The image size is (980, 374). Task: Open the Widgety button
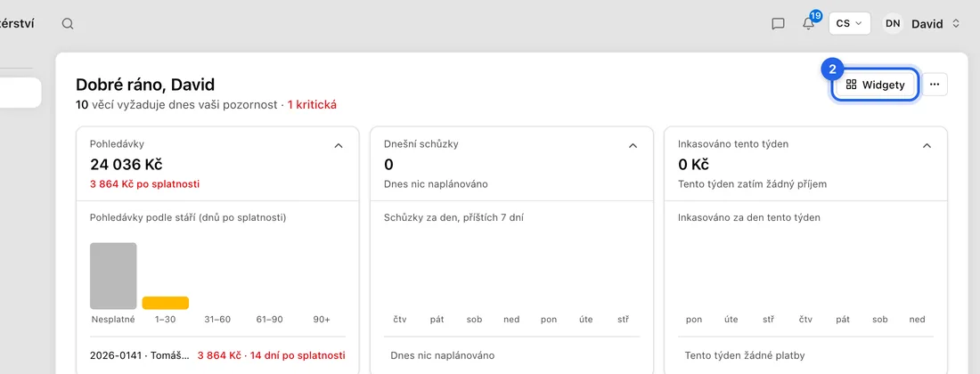point(874,85)
